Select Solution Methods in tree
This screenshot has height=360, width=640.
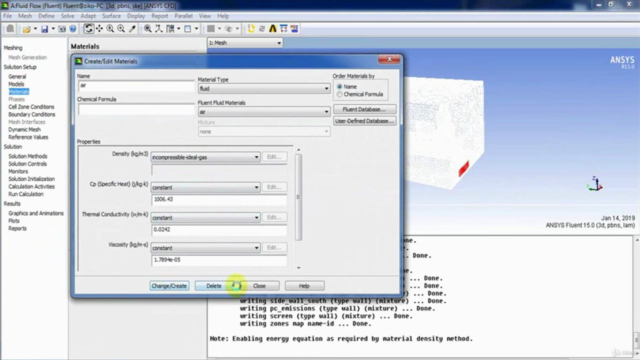pyautogui.click(x=28, y=156)
